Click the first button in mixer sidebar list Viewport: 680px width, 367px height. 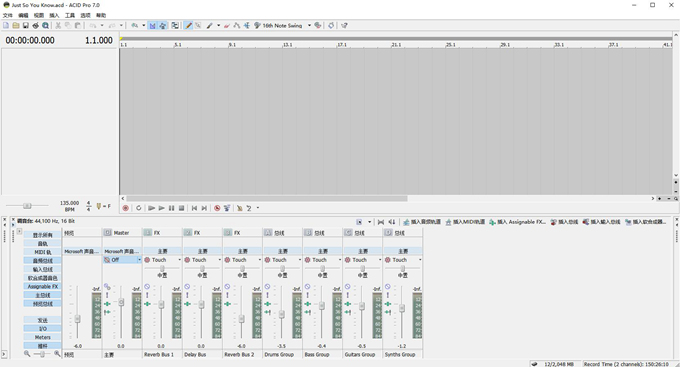[42, 235]
